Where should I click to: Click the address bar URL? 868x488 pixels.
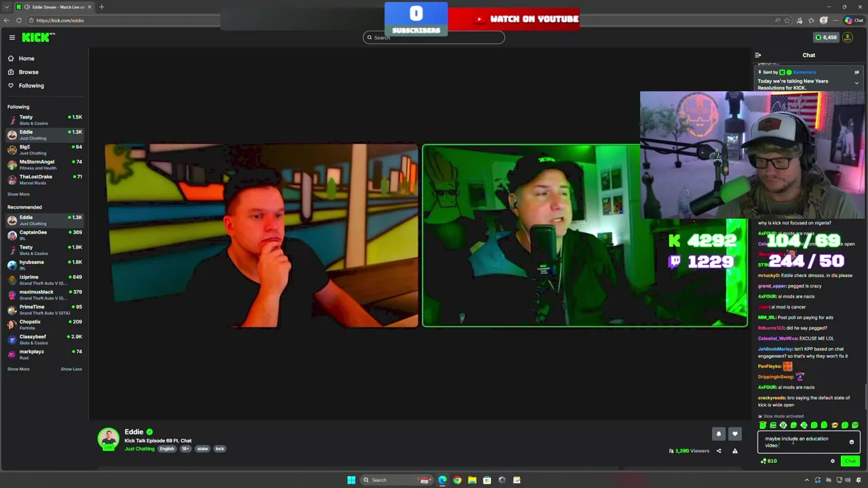click(60, 20)
